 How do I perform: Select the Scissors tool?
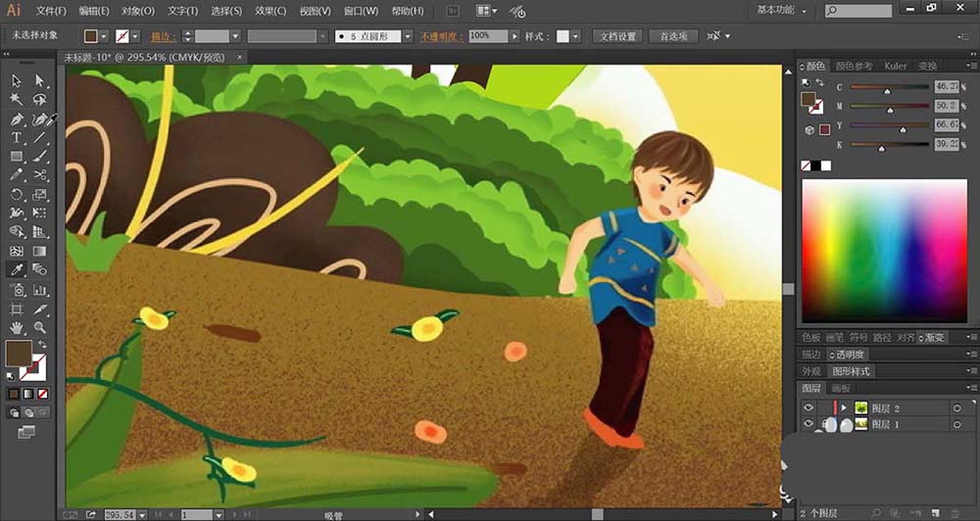(x=40, y=175)
